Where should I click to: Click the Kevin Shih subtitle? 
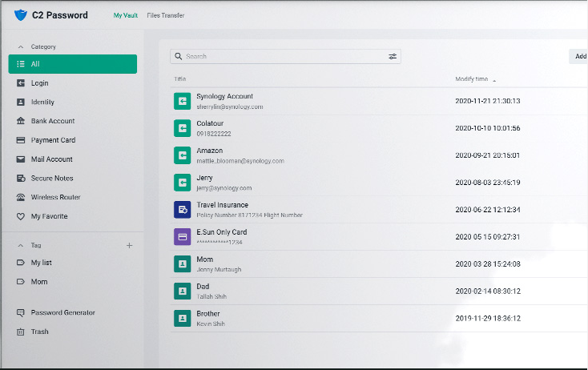tap(211, 324)
